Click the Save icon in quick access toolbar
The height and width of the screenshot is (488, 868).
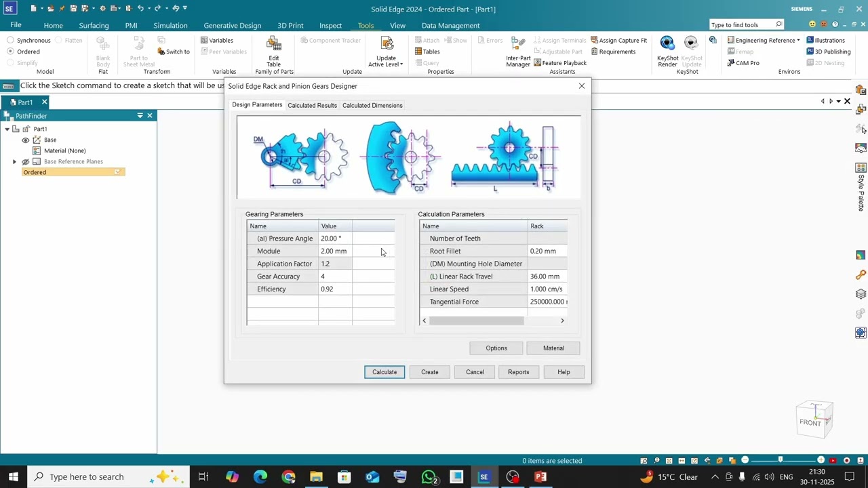point(73,8)
